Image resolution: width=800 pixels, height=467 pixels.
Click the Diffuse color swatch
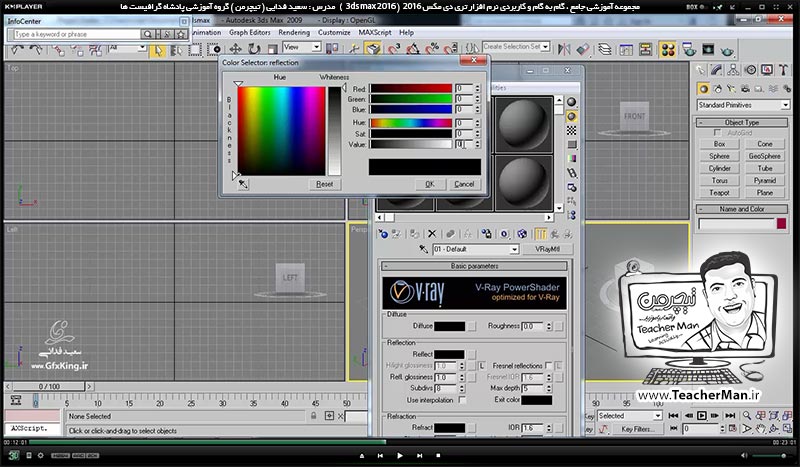pos(449,326)
